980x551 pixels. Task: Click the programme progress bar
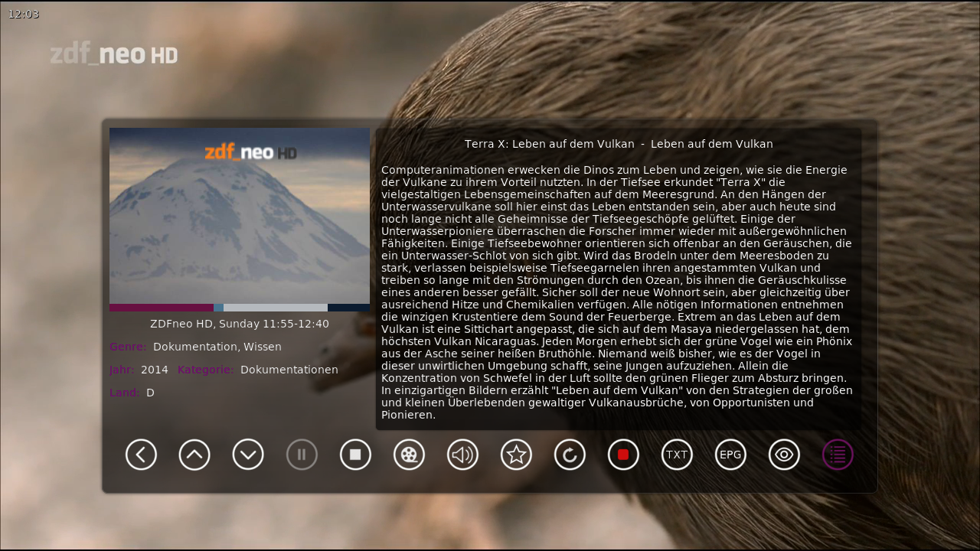[240, 308]
